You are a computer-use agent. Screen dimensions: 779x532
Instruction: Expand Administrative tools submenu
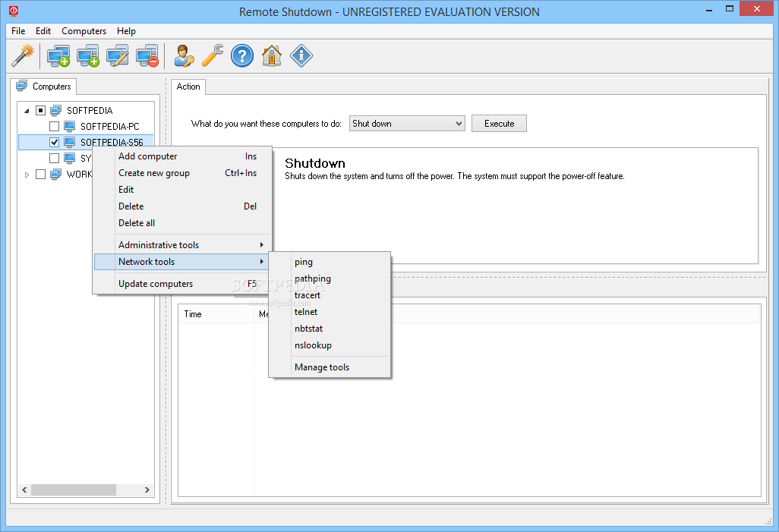click(x=182, y=245)
